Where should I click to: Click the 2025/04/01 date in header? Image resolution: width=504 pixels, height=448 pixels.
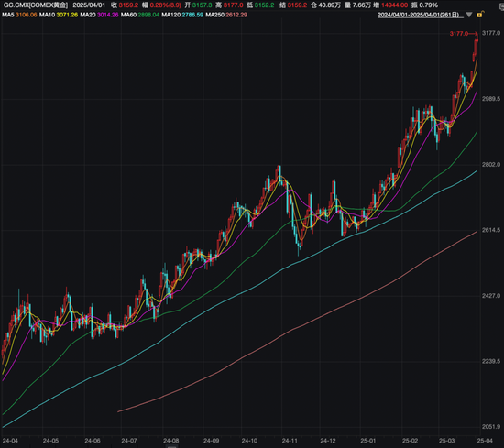tap(89, 5)
